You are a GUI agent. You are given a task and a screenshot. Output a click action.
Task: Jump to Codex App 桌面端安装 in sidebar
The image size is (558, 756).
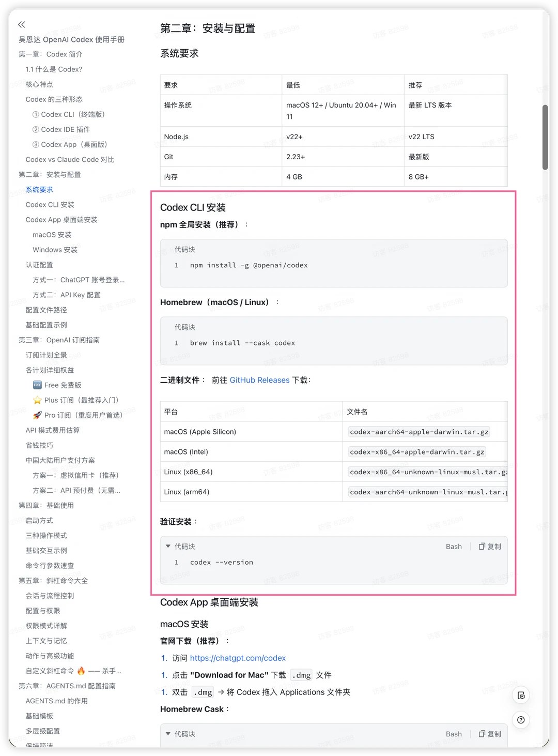tap(61, 220)
